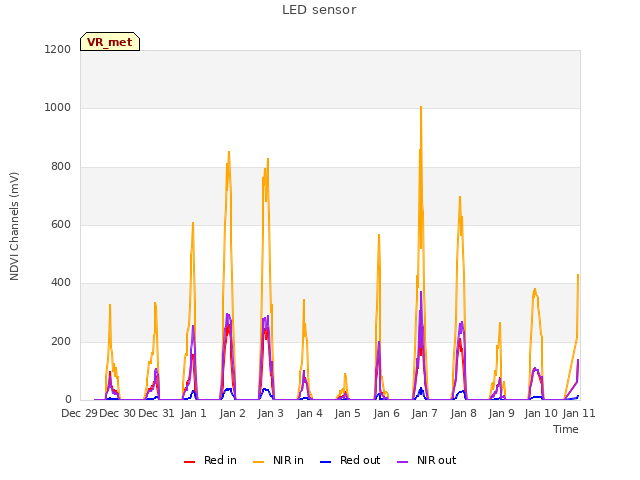
Task: Click the blue Red out legend swatch
Action: point(325,462)
